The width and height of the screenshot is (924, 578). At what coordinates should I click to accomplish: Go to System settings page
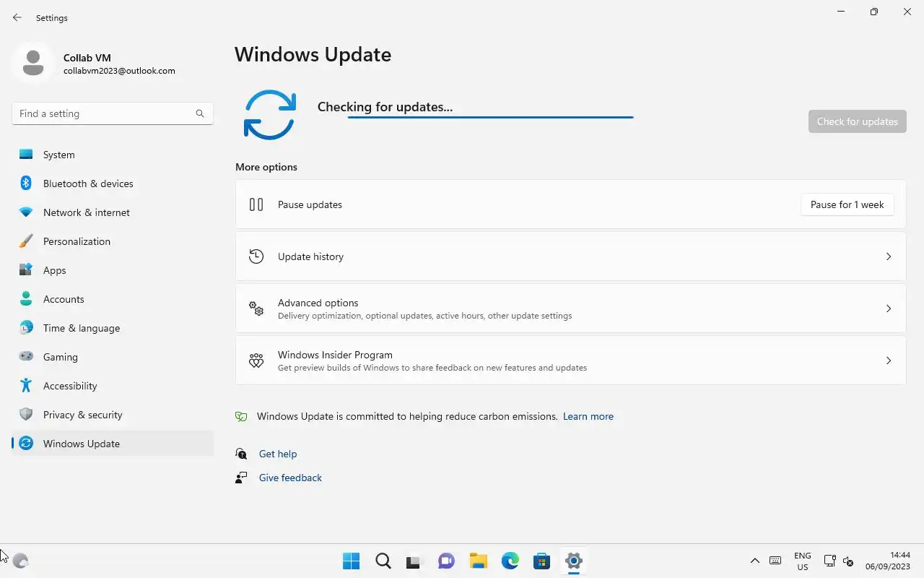click(x=113, y=155)
